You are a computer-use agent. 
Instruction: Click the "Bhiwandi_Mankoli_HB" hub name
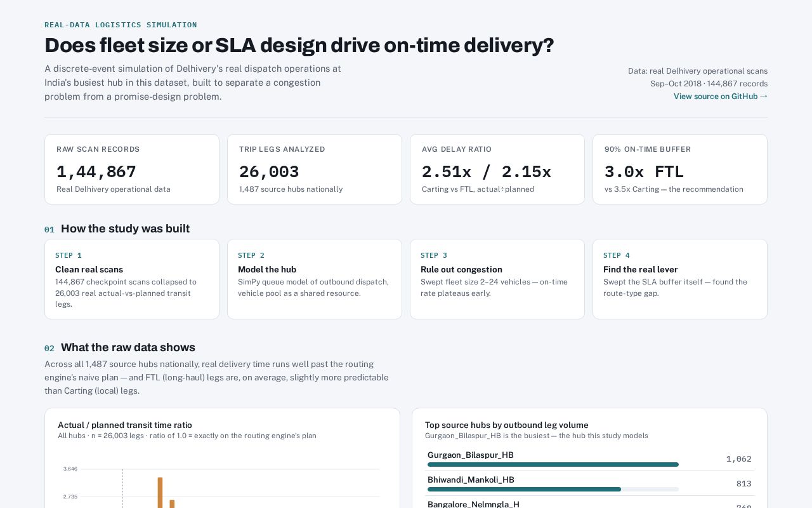tap(471, 480)
